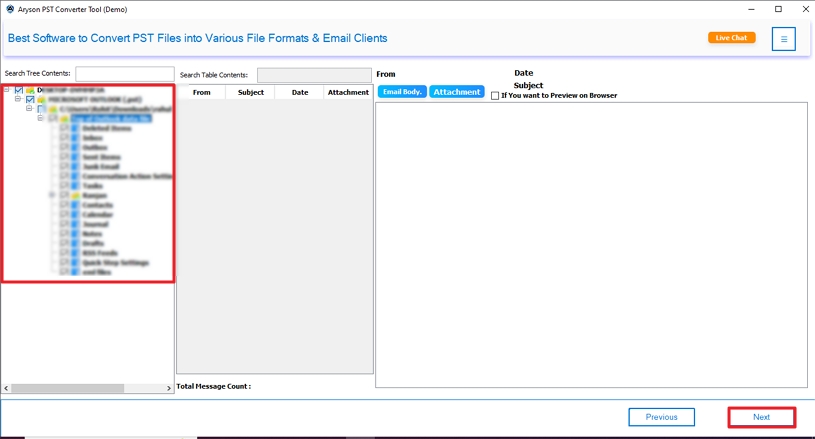815x439 pixels.
Task: Click the Previous button
Action: (x=662, y=417)
